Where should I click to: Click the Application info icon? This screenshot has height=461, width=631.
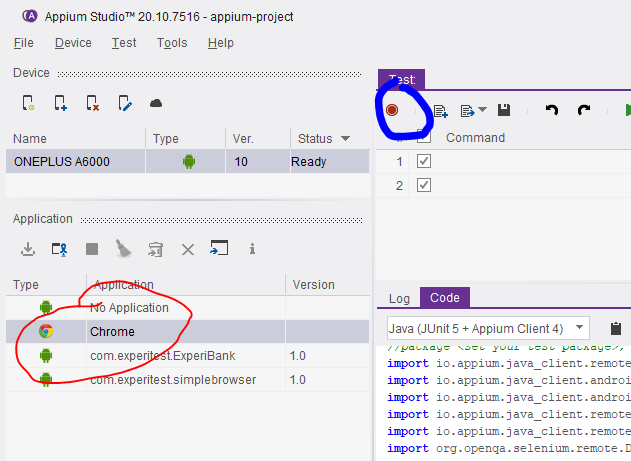[252, 249]
